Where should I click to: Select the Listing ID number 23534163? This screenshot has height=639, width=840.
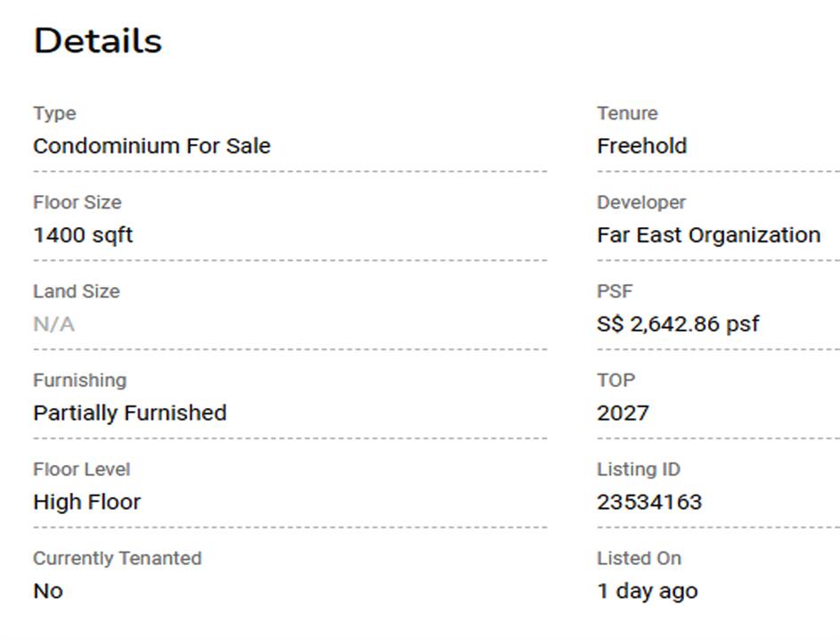pos(649,503)
